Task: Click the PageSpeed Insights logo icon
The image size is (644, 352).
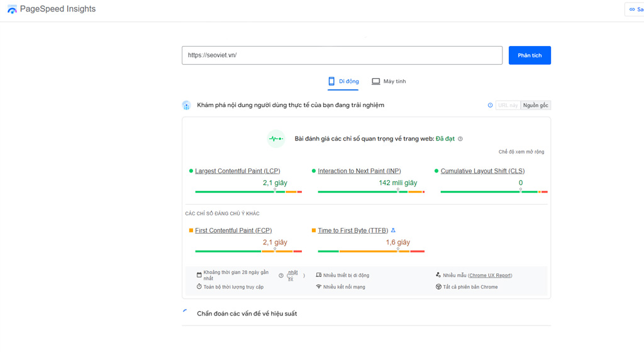Action: 12,9
